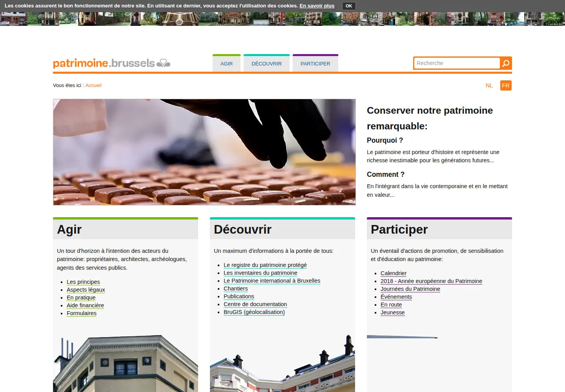Focus the Recherche search field
This screenshot has height=392, width=565.
click(457, 63)
